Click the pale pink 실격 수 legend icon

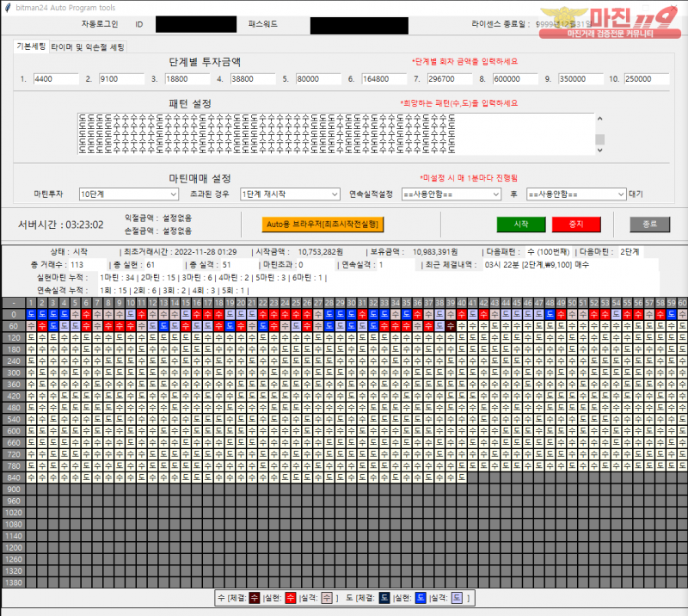pos(328,597)
